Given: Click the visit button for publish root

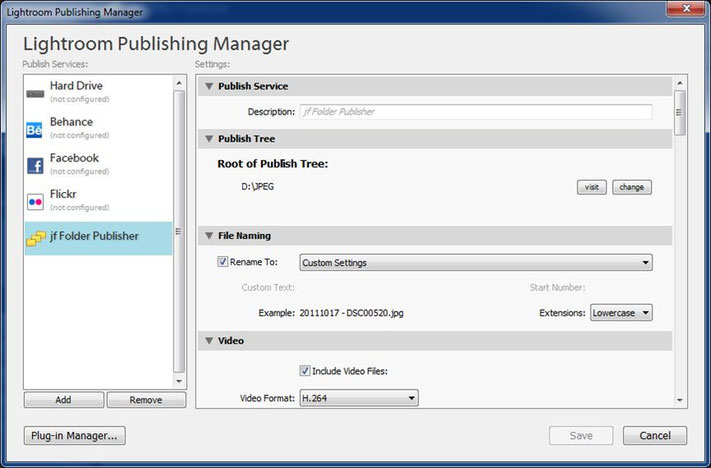Looking at the screenshot, I should (x=592, y=187).
